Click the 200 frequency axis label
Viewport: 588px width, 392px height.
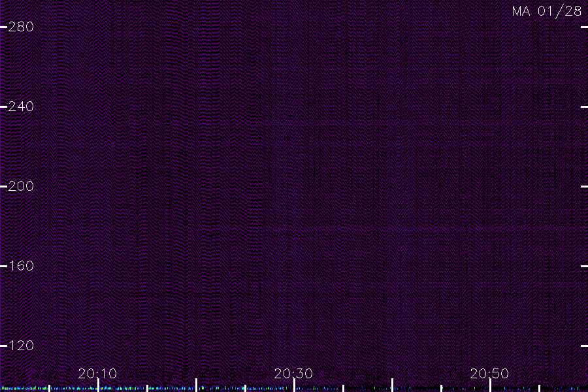click(21, 186)
